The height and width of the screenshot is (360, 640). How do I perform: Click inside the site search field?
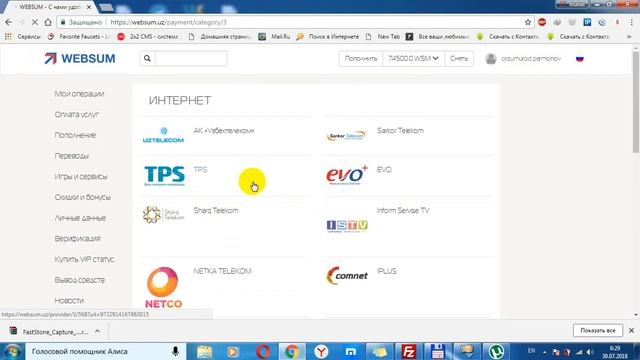191,58
